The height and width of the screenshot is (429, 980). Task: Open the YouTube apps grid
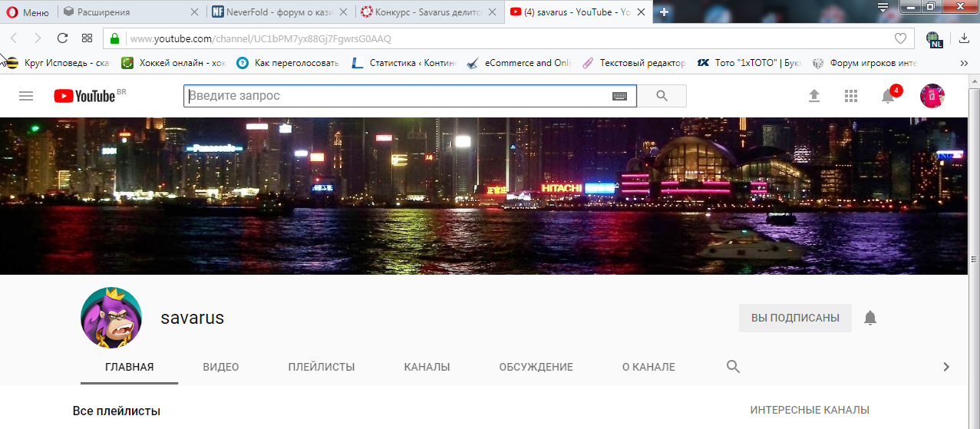tap(850, 96)
